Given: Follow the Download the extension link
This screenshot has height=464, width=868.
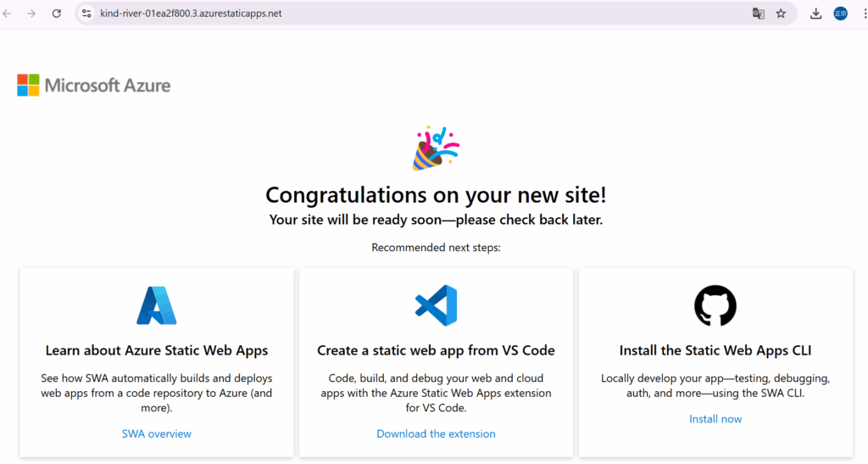Looking at the screenshot, I should pyautogui.click(x=436, y=433).
